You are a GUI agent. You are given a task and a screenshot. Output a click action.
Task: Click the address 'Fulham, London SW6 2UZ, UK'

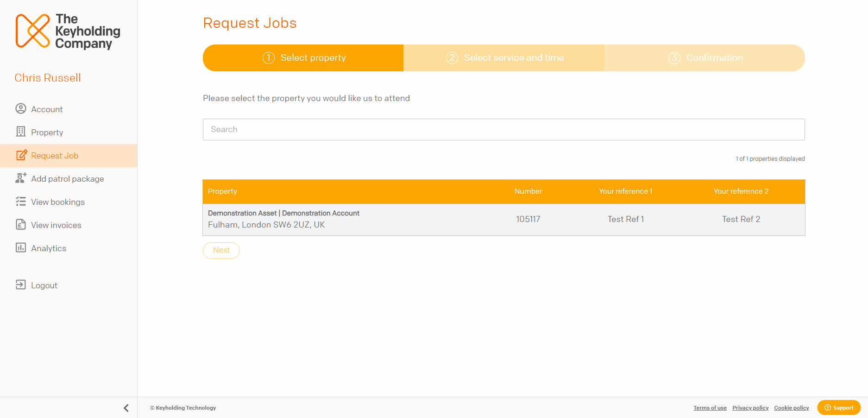pyautogui.click(x=266, y=225)
